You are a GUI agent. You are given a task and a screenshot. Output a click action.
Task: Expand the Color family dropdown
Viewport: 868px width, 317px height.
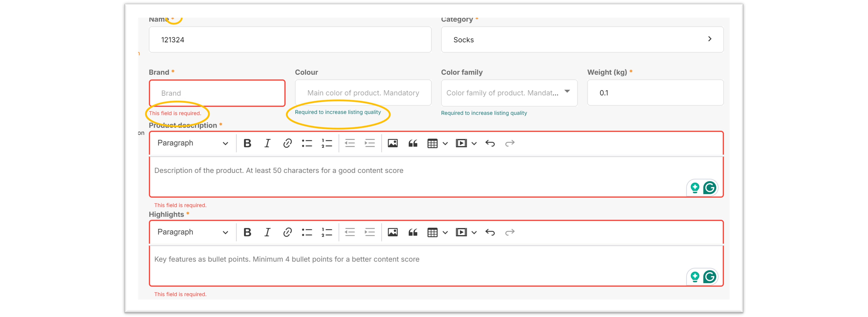pyautogui.click(x=509, y=93)
